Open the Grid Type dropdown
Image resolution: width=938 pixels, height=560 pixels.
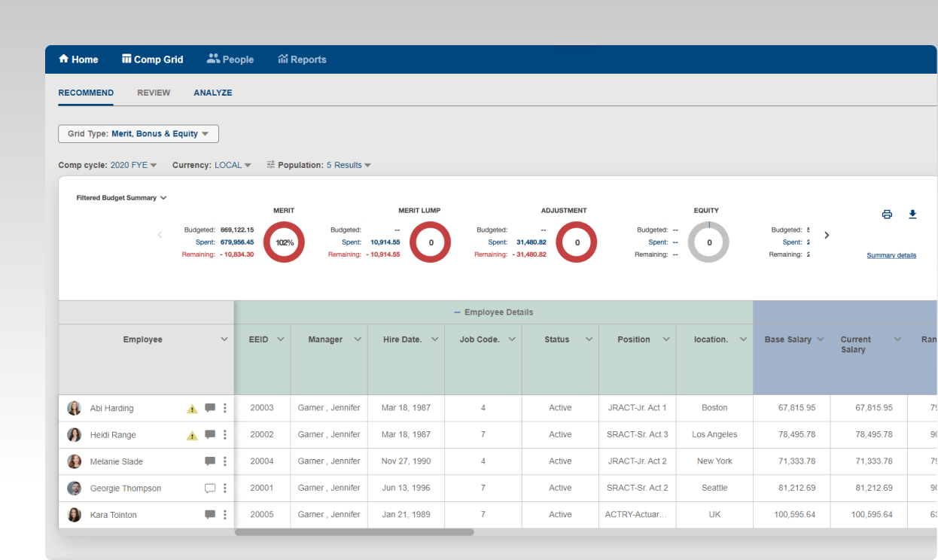[x=138, y=133]
